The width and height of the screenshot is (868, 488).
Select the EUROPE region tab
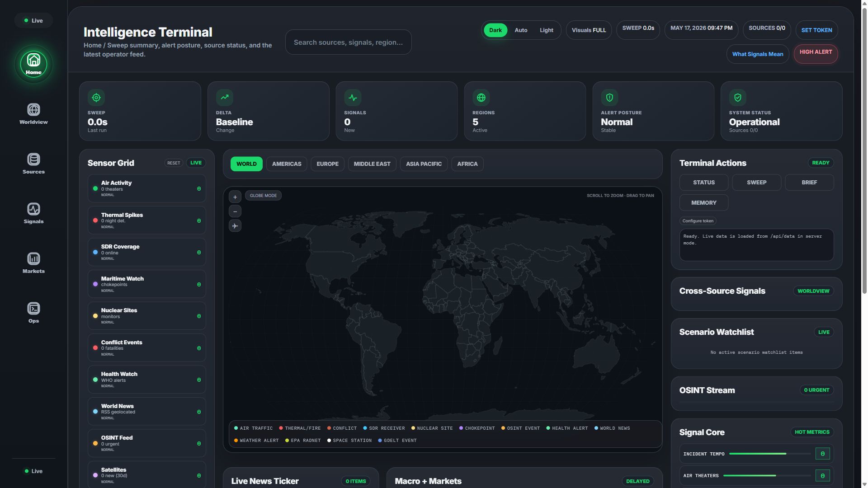click(x=327, y=164)
